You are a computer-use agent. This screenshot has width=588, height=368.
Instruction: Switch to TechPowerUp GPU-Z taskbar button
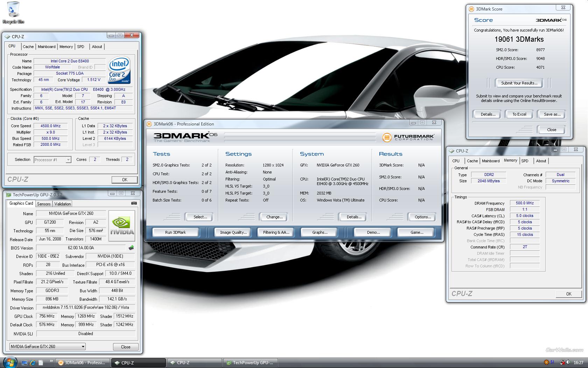250,363
